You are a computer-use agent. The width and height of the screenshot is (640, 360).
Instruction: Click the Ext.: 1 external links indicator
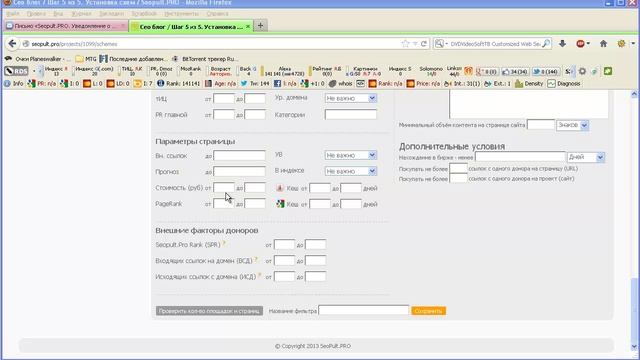point(497,84)
